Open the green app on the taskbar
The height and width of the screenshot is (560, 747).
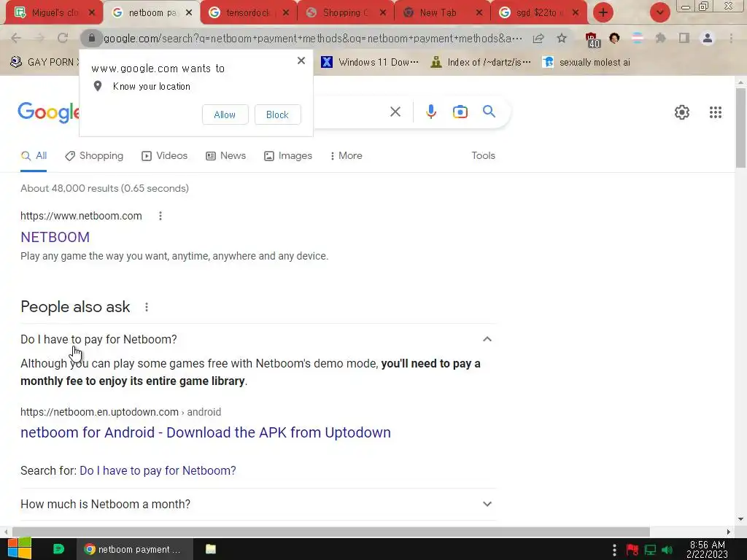coord(58,549)
